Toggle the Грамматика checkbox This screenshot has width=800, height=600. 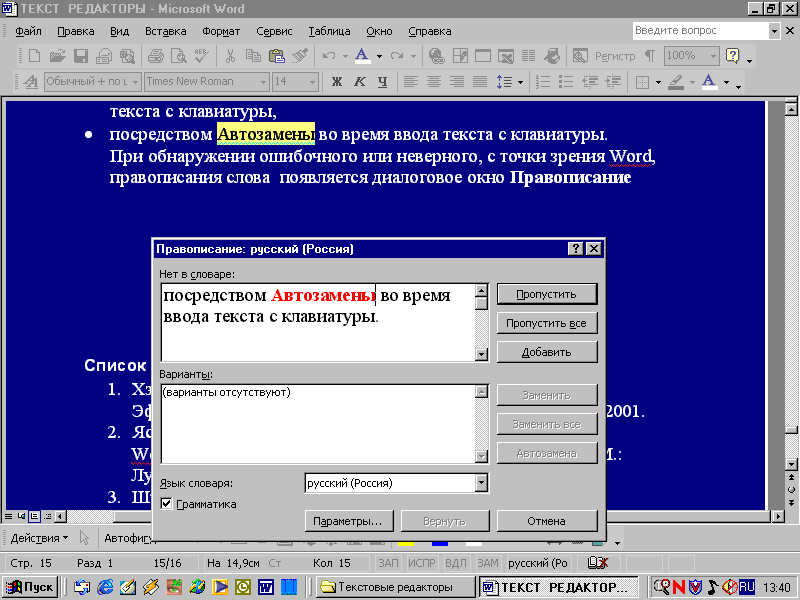pos(166,504)
